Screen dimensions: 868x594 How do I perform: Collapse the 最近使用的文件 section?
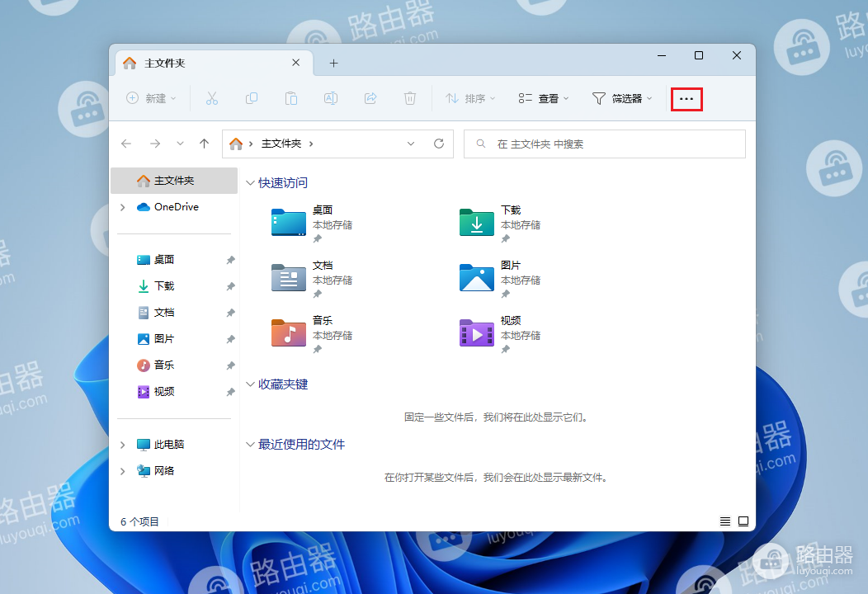tap(250, 445)
